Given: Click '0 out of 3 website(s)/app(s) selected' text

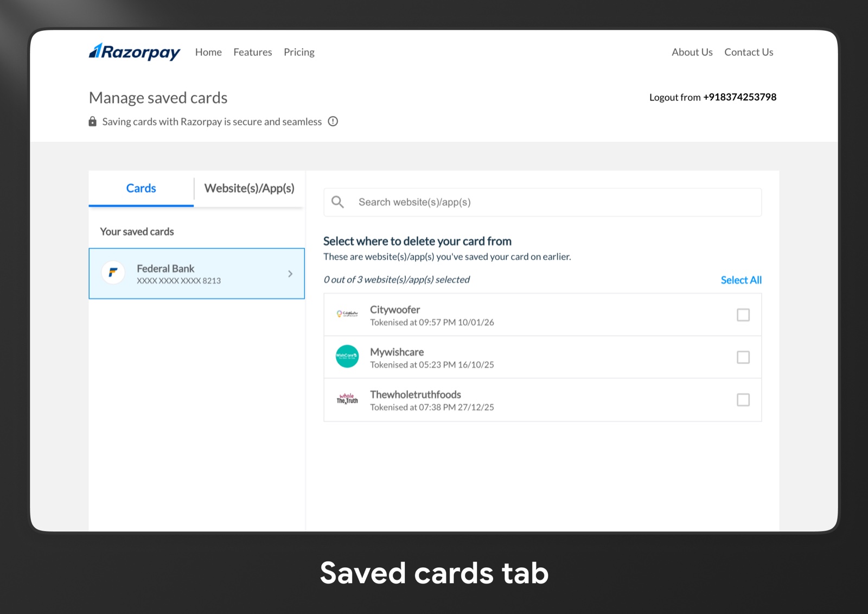Looking at the screenshot, I should [x=397, y=280].
